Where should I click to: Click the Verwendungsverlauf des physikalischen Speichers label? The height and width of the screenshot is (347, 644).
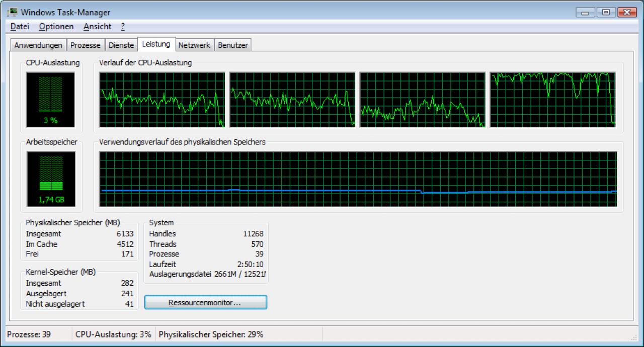(x=182, y=142)
